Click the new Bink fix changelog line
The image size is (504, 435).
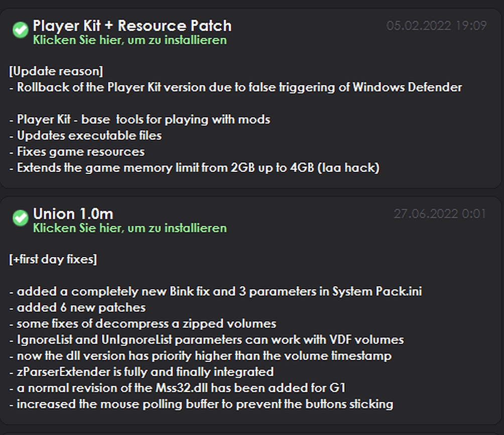coord(215,292)
